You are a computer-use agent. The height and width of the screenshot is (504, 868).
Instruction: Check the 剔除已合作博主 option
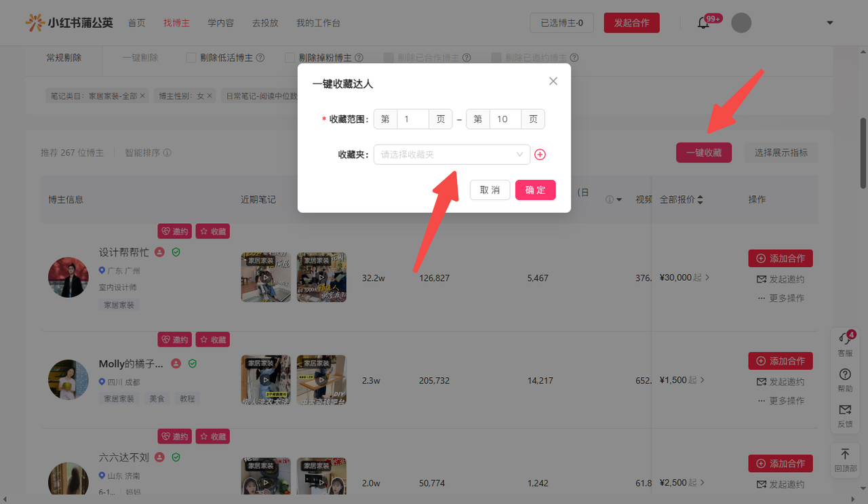[389, 58]
